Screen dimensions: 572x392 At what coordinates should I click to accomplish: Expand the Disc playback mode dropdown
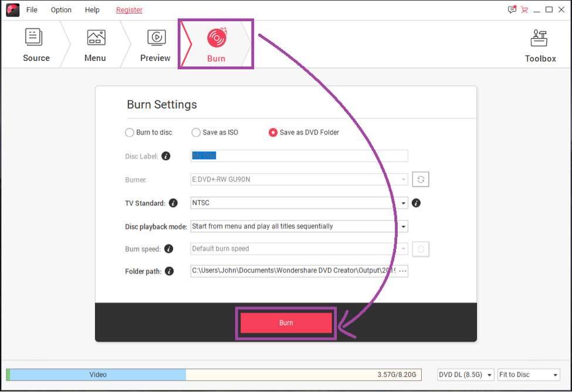click(x=404, y=227)
